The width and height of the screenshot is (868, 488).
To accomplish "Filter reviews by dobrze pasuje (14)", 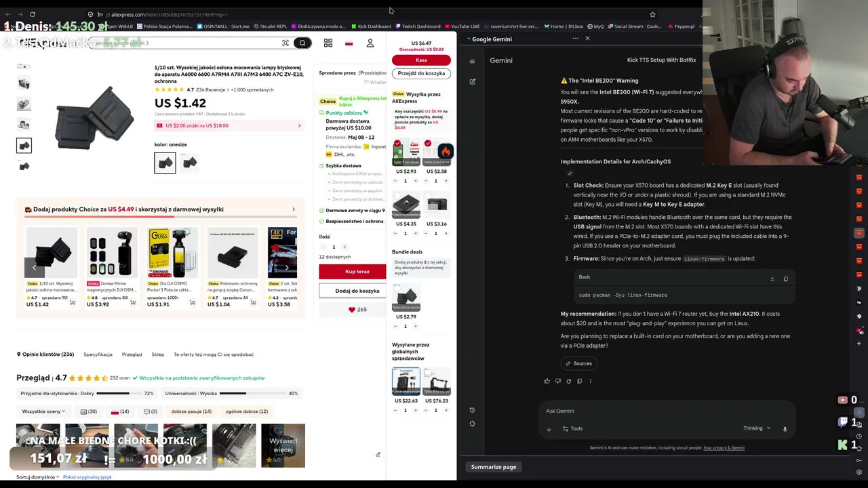I will click(191, 411).
